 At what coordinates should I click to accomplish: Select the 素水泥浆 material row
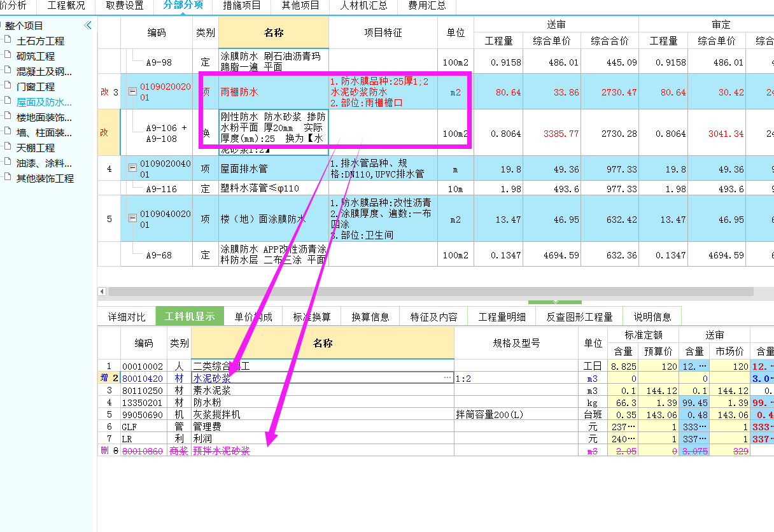[x=323, y=390]
